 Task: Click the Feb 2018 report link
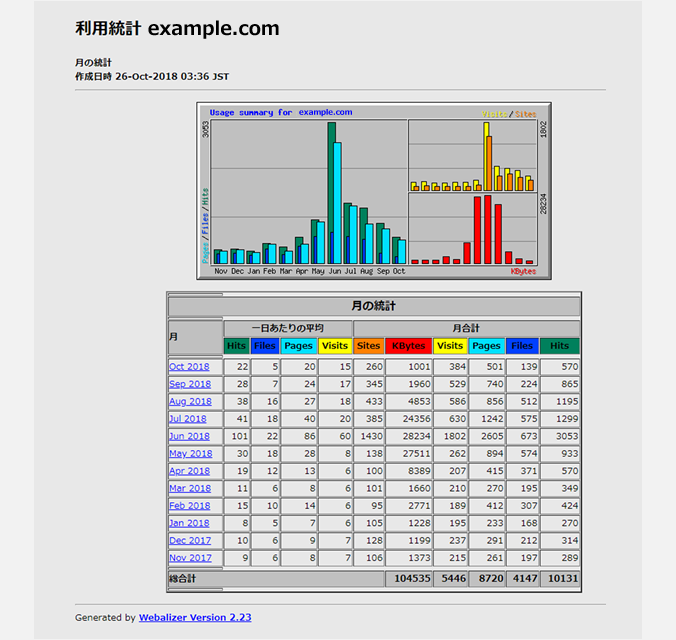(x=189, y=506)
